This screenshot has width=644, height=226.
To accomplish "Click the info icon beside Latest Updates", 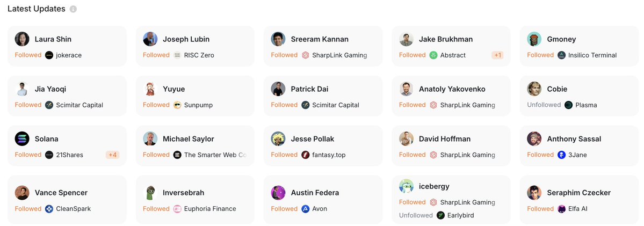I will [x=73, y=9].
